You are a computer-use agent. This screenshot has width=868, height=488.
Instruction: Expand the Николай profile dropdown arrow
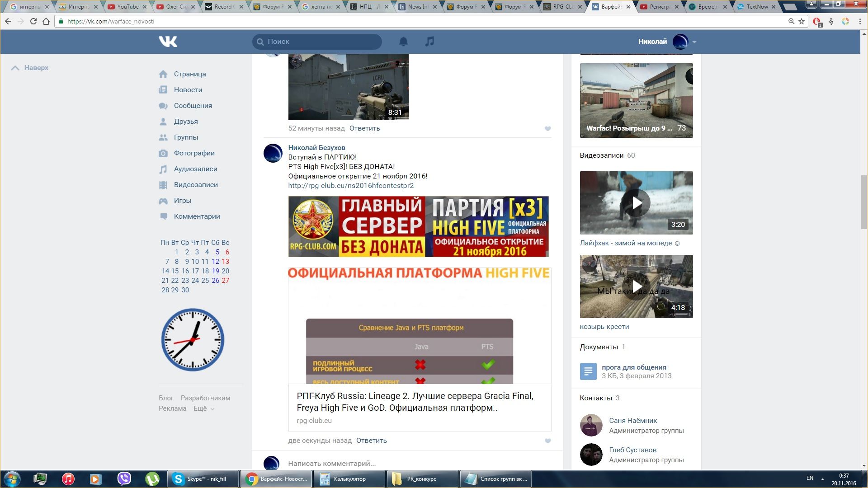click(694, 42)
